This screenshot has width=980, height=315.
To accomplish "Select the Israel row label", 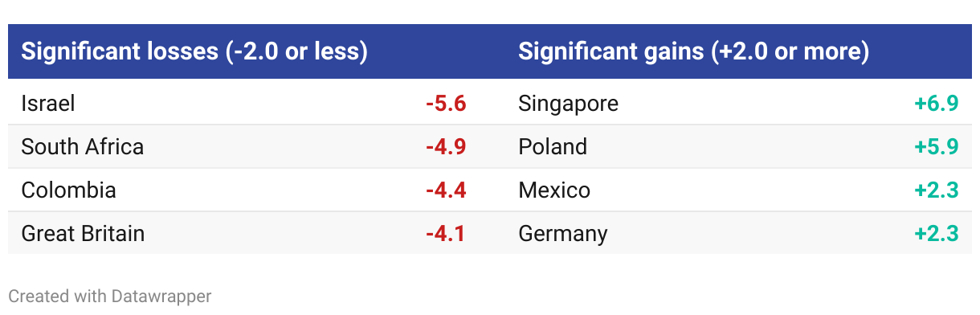I will [x=48, y=104].
